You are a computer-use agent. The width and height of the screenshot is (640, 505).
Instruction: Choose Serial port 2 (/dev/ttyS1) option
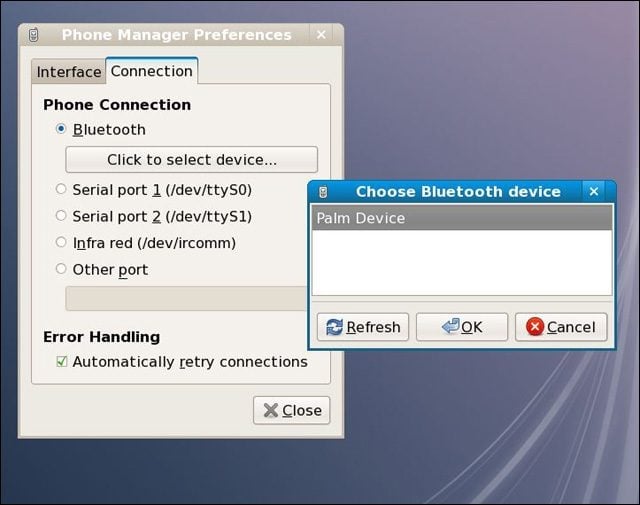(x=61, y=216)
